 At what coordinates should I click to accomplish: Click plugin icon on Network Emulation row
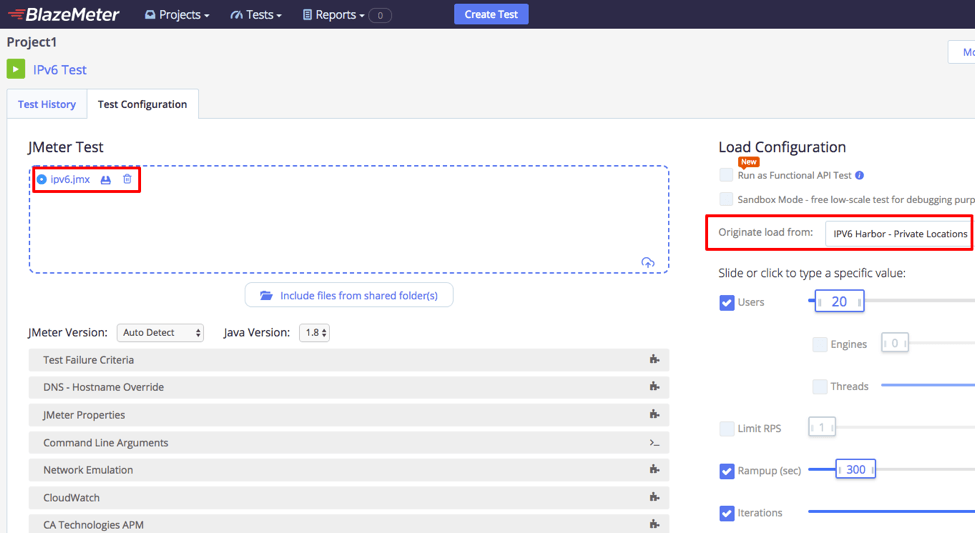point(654,470)
